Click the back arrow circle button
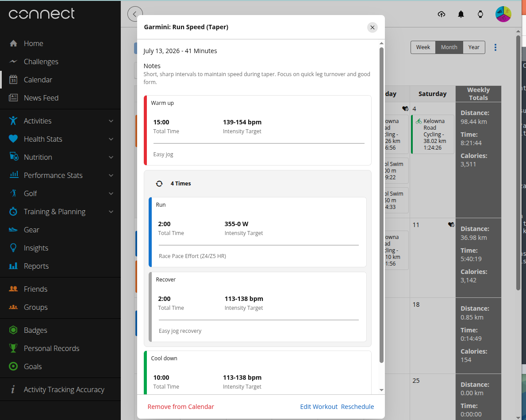 click(x=135, y=14)
